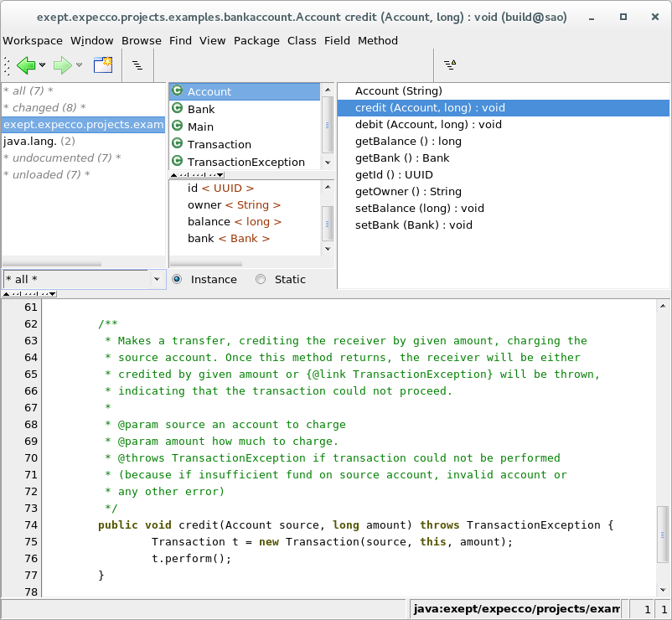Click the class icon next to Bank
The image size is (672, 620).
(177, 109)
